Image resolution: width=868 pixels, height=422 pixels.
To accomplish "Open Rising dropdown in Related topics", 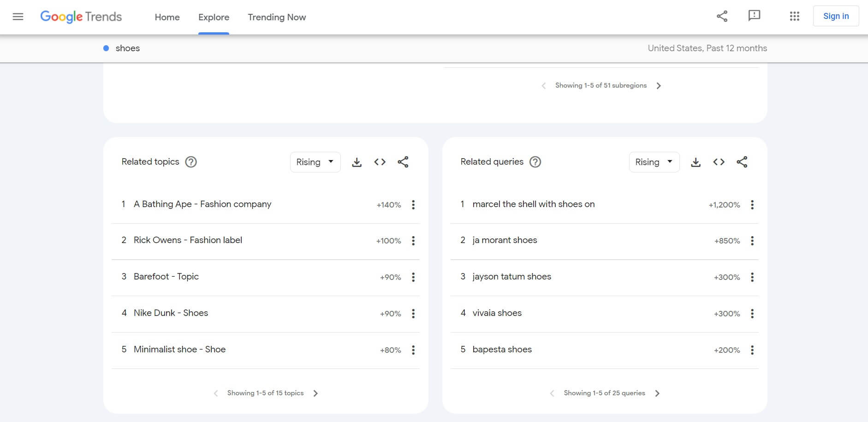I will 315,162.
